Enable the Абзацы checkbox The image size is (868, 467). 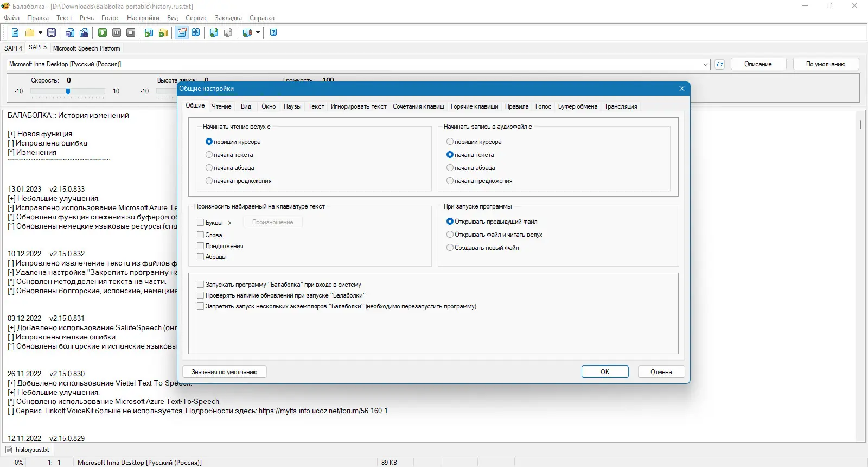(200, 257)
